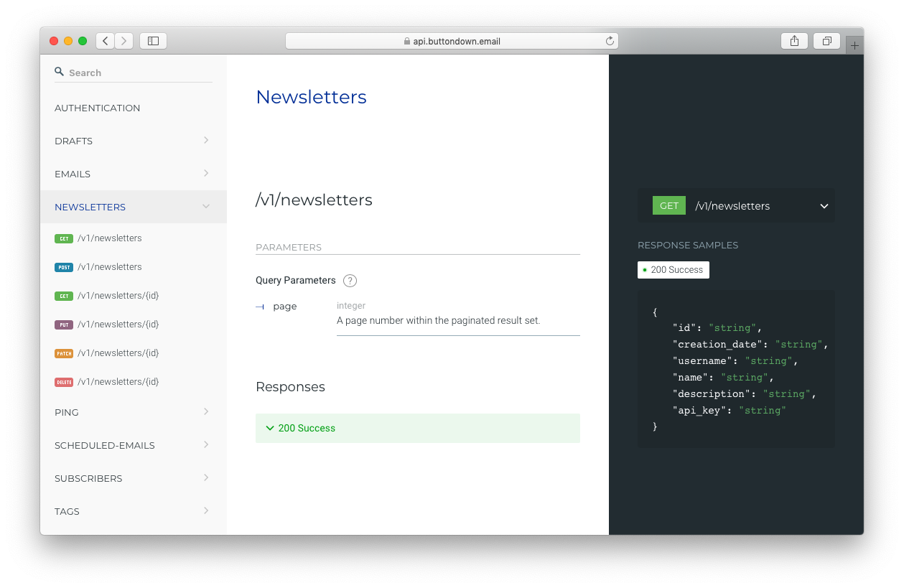The image size is (904, 588).
Task: Click the Newsletters page heading
Action: coord(311,97)
